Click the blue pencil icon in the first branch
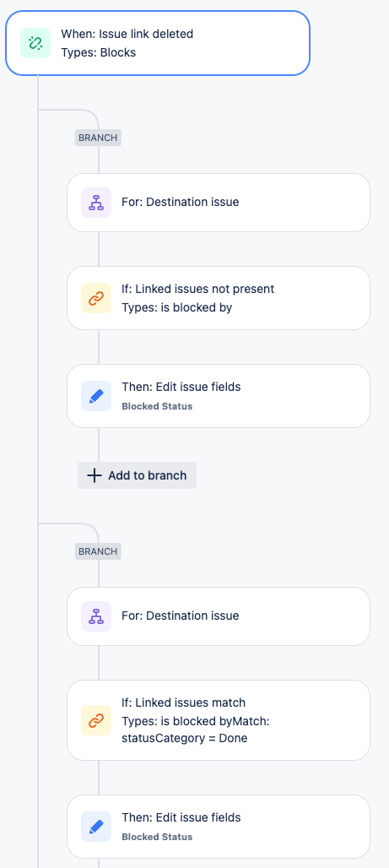This screenshot has width=389, height=868. pyautogui.click(x=96, y=396)
